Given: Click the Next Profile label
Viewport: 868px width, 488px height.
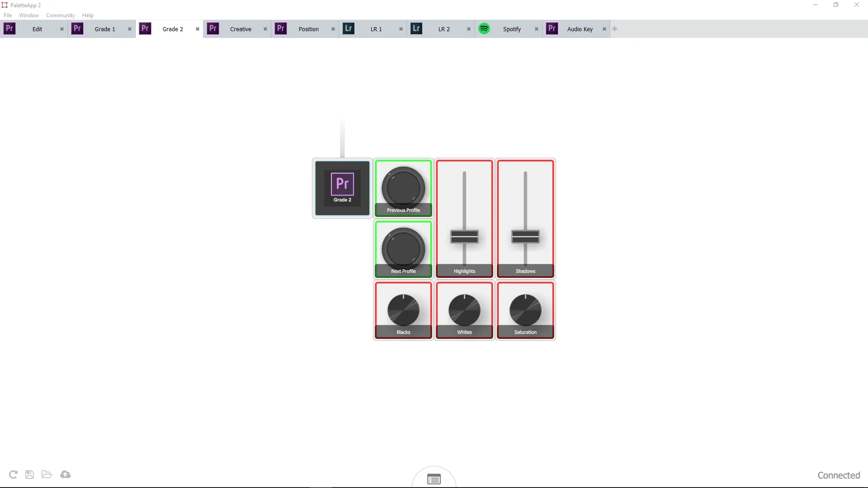Looking at the screenshot, I should click(x=403, y=271).
